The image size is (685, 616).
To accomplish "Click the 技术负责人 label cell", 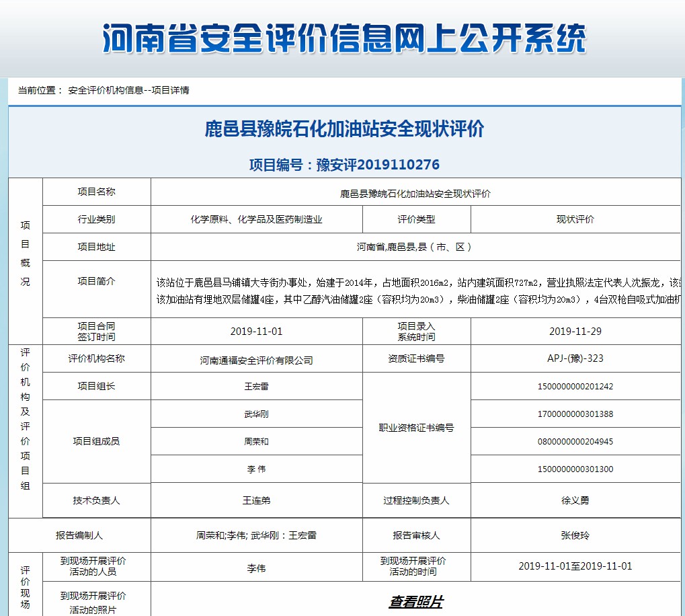I will point(97,500).
